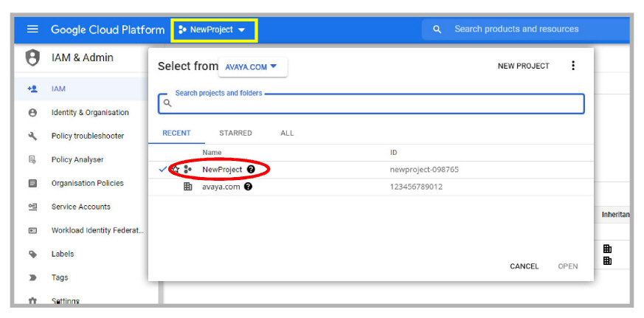Click the magnifier icon in project search
Screen dimensions: 644x318
coord(167,103)
